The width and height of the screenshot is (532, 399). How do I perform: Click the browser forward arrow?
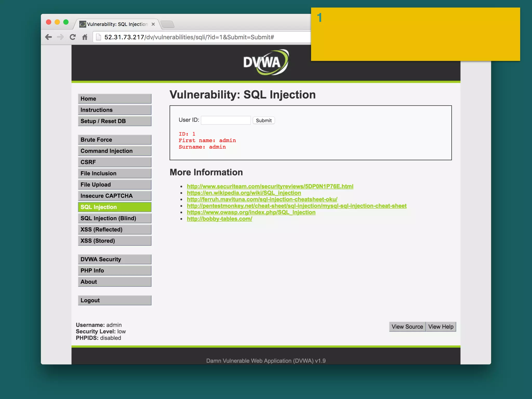[x=60, y=37]
